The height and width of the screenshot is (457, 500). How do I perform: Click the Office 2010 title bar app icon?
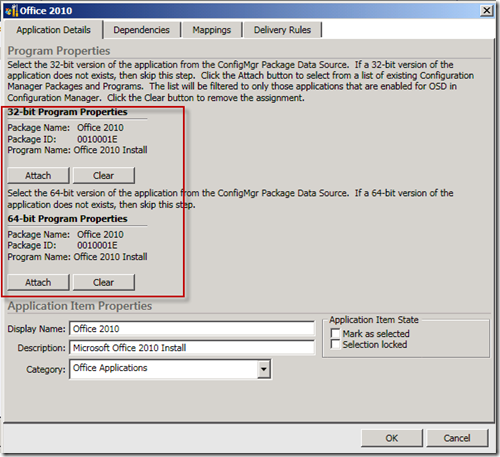11,11
